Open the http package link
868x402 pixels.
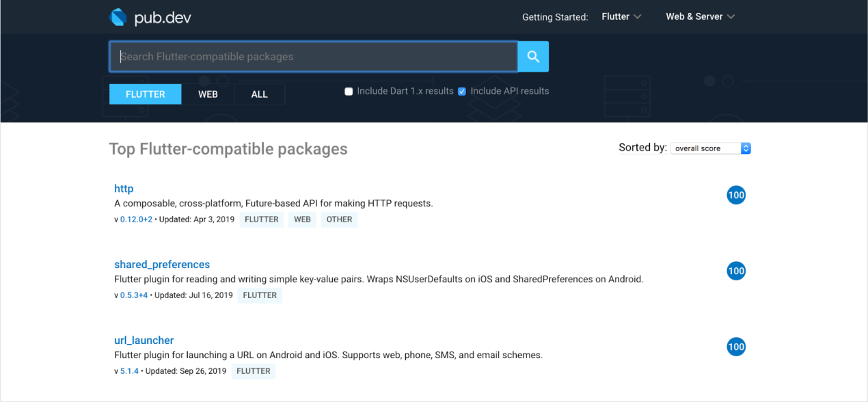coord(124,189)
